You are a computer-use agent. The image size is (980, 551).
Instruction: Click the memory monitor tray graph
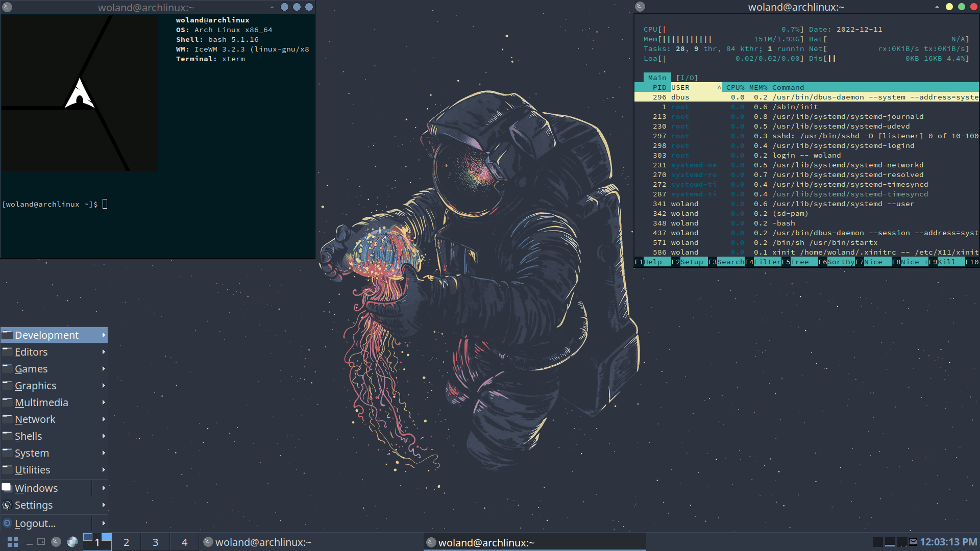pyautogui.click(x=890, y=542)
